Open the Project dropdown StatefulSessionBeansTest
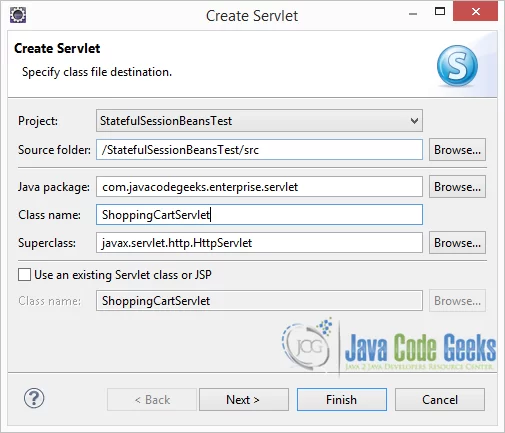This screenshot has width=505, height=433. (259, 121)
